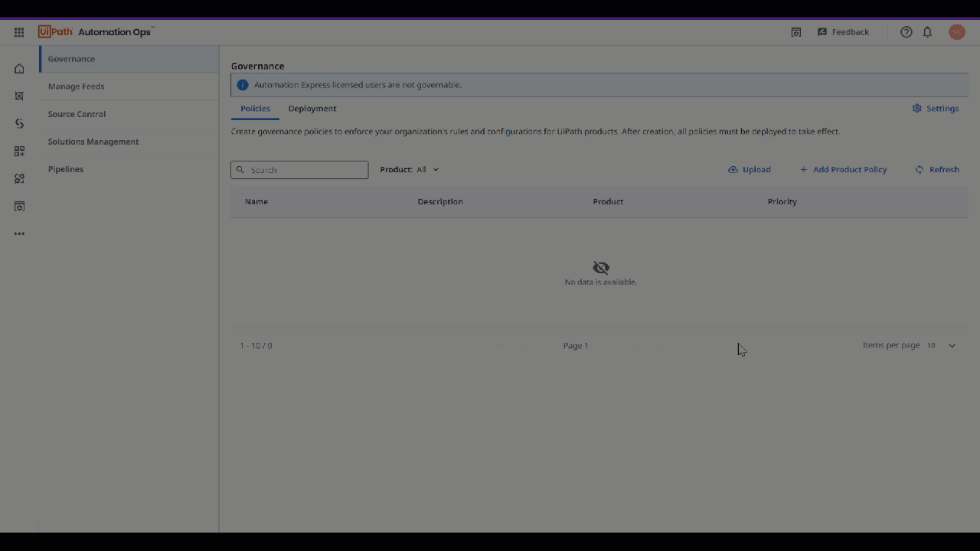Screen dimensions: 980x551
Task: Click the 'Automation Express licensed users' banner text
Action: (358, 85)
